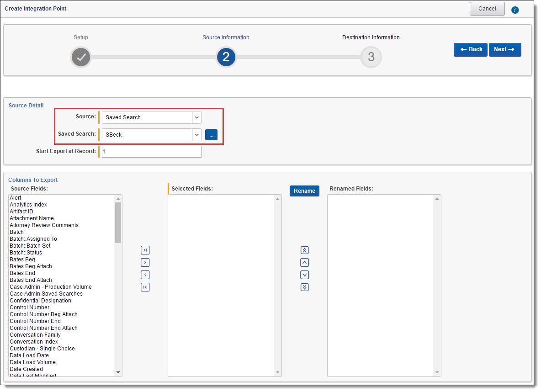Screen dimensions: 541x392
Task: Select 'Confidential Designation' field
Action: pos(40,301)
